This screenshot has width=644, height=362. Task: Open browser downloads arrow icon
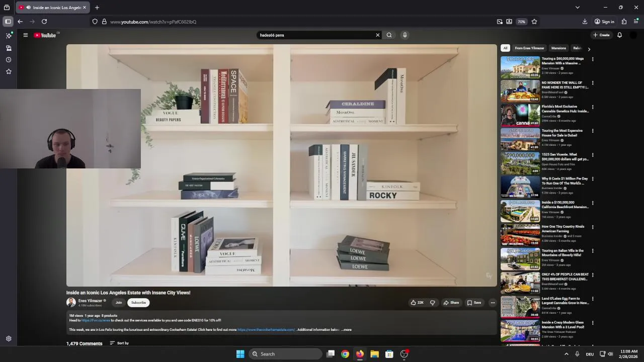pyautogui.click(x=585, y=22)
